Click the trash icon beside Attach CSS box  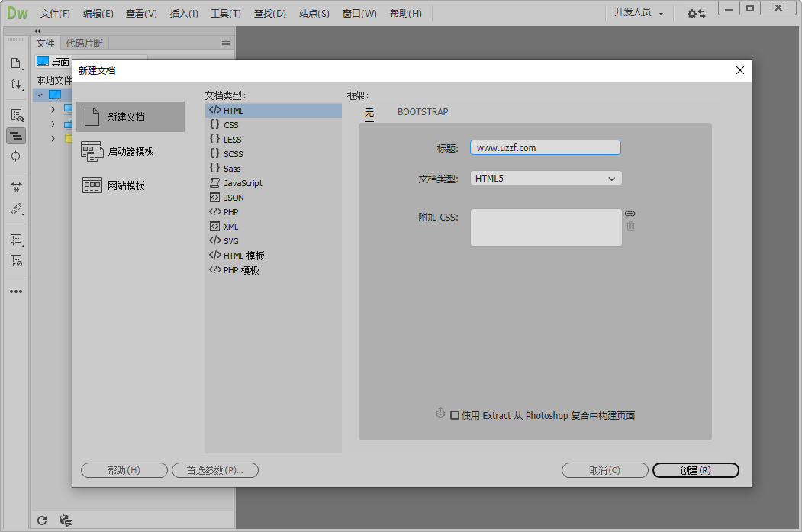pyautogui.click(x=630, y=226)
